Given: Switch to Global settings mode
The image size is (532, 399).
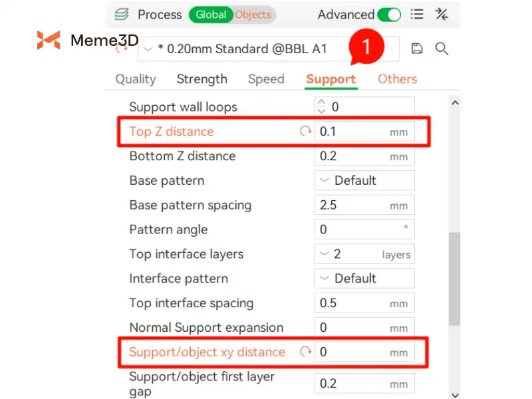Looking at the screenshot, I should tap(210, 15).
